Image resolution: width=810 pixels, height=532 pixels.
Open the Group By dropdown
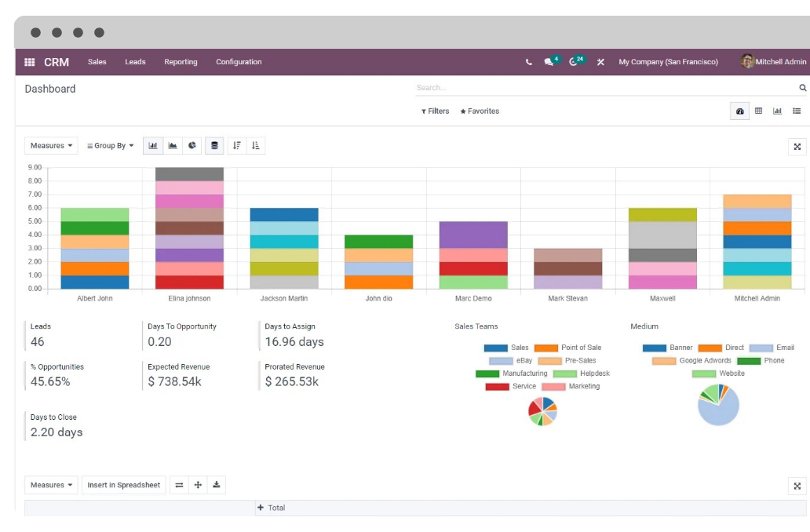pos(110,145)
